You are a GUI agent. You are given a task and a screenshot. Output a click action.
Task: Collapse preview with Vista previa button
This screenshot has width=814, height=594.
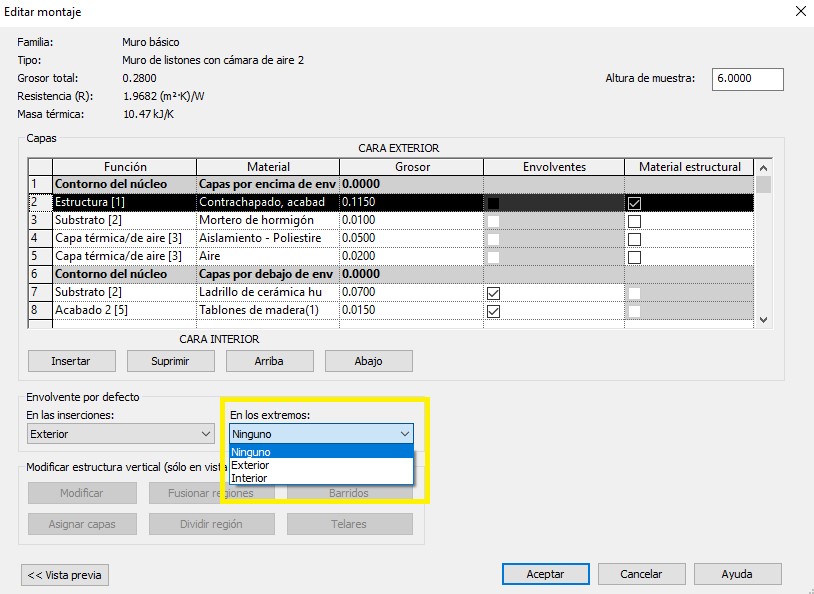pyautogui.click(x=65, y=575)
